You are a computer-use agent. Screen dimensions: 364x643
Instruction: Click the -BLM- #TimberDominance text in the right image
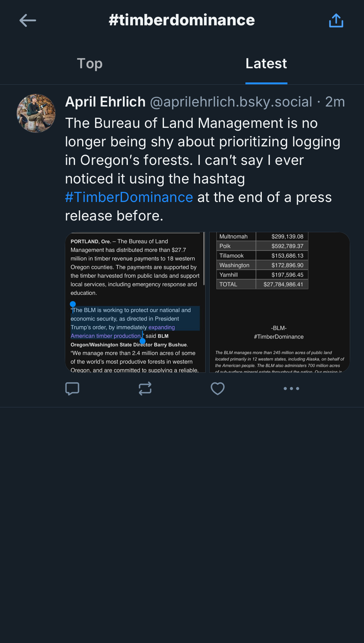[x=279, y=332]
